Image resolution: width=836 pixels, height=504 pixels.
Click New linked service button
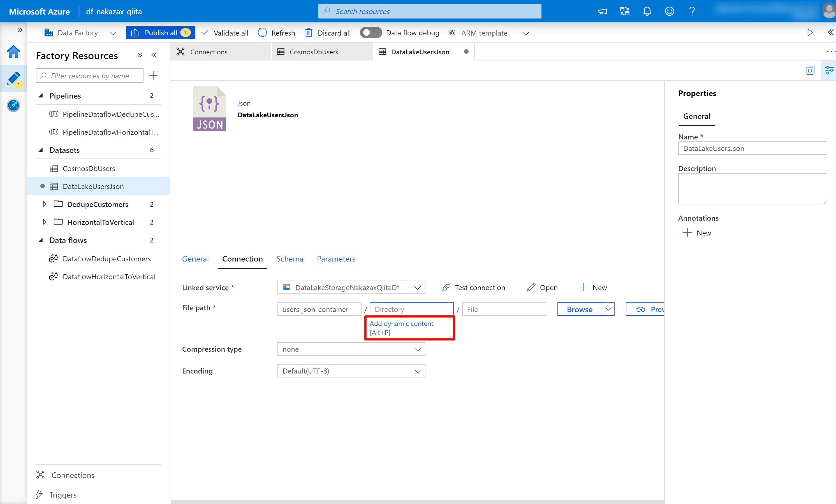[593, 287]
